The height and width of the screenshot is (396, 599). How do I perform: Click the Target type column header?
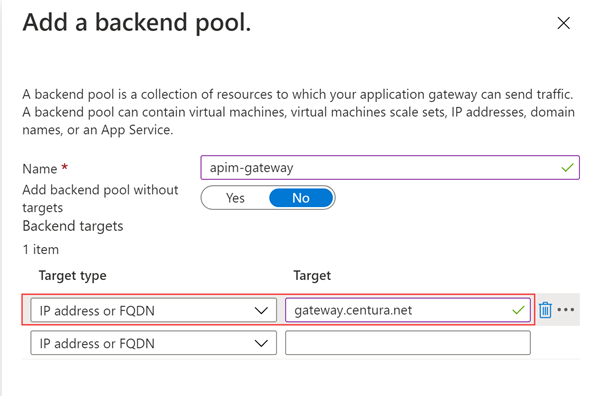pyautogui.click(x=73, y=276)
